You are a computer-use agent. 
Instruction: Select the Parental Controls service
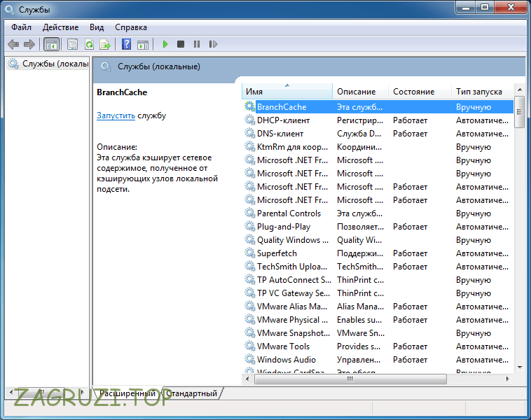tap(378, 213)
